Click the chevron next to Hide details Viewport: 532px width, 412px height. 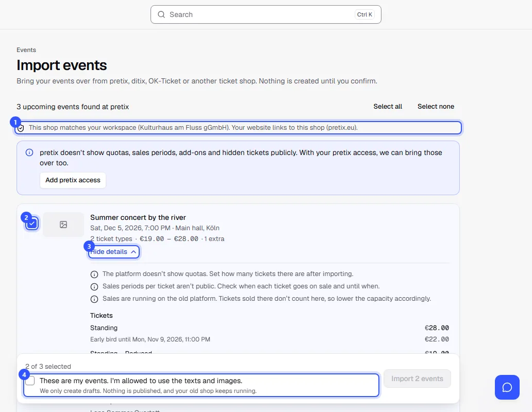click(x=134, y=252)
